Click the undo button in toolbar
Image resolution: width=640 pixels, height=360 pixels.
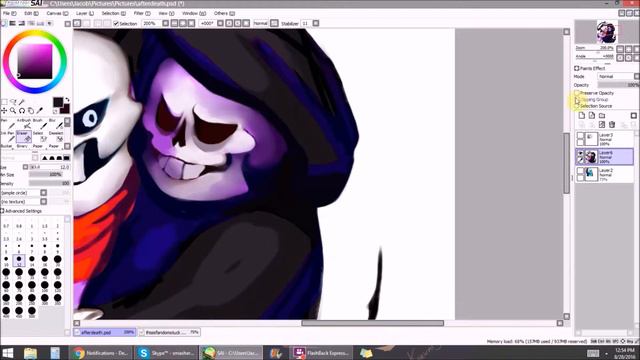(x=77, y=23)
